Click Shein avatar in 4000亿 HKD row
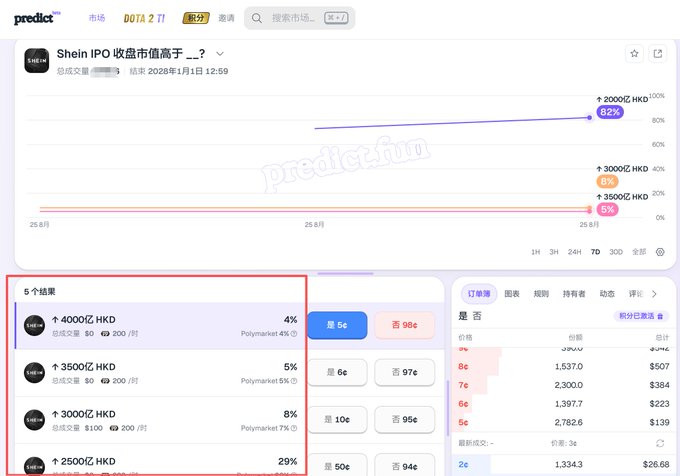 click(34, 326)
